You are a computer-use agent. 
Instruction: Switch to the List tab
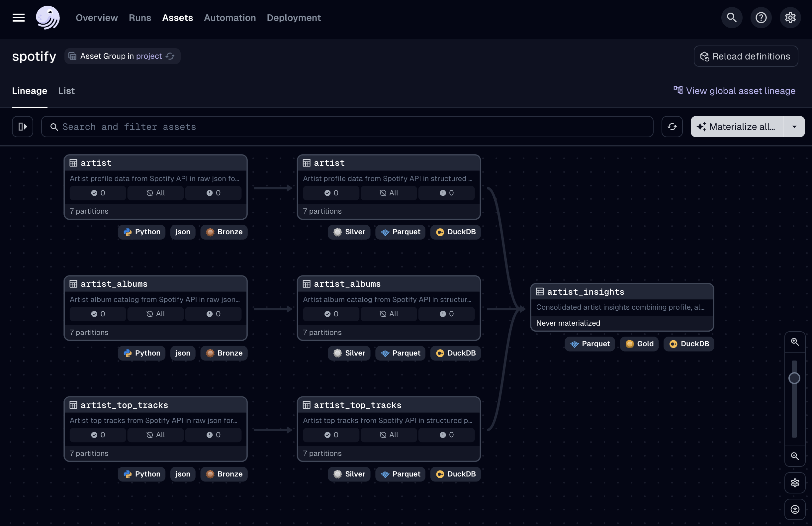(66, 91)
